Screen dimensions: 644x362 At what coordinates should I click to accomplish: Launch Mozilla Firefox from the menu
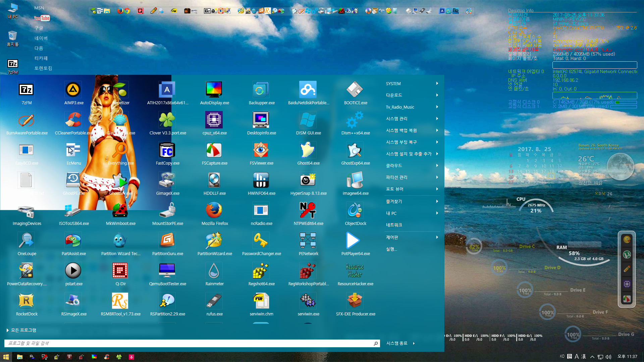pyautogui.click(x=214, y=214)
